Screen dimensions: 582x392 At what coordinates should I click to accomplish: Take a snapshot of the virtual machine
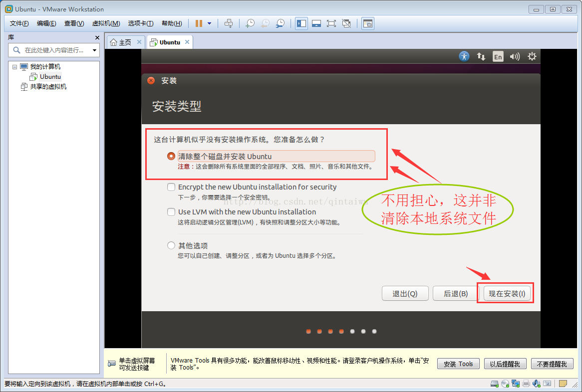pos(250,23)
